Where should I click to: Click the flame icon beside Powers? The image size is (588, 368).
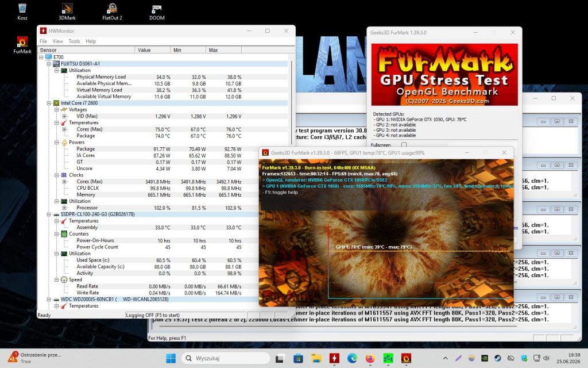(x=64, y=143)
